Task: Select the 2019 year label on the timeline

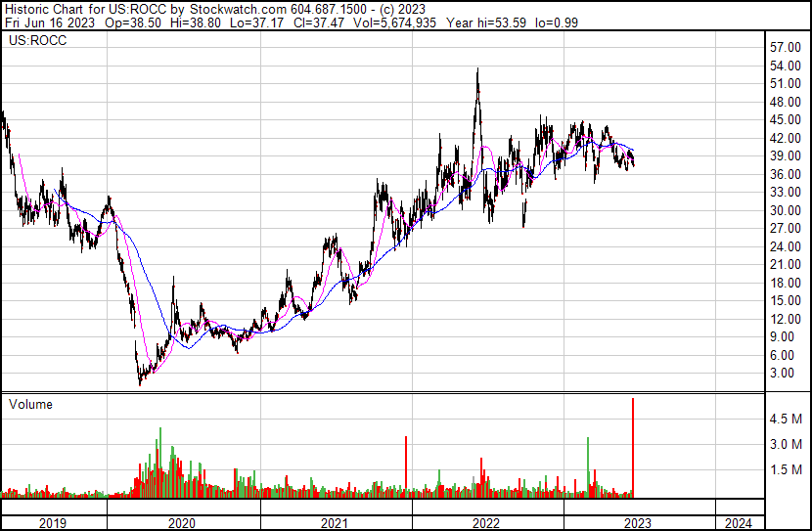Action: coord(53,522)
